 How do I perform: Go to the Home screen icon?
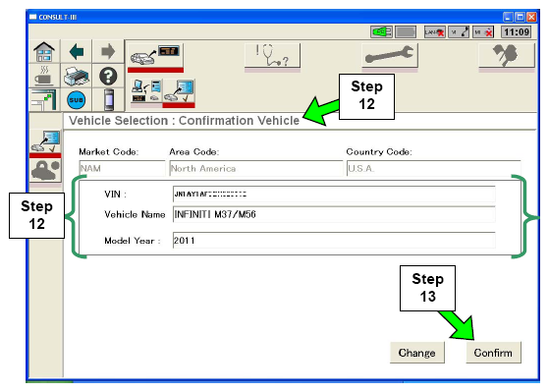[44, 51]
